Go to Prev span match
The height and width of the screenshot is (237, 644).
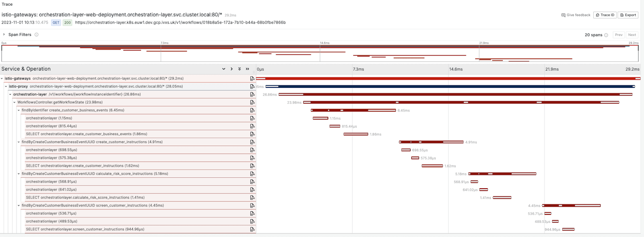pos(619,35)
